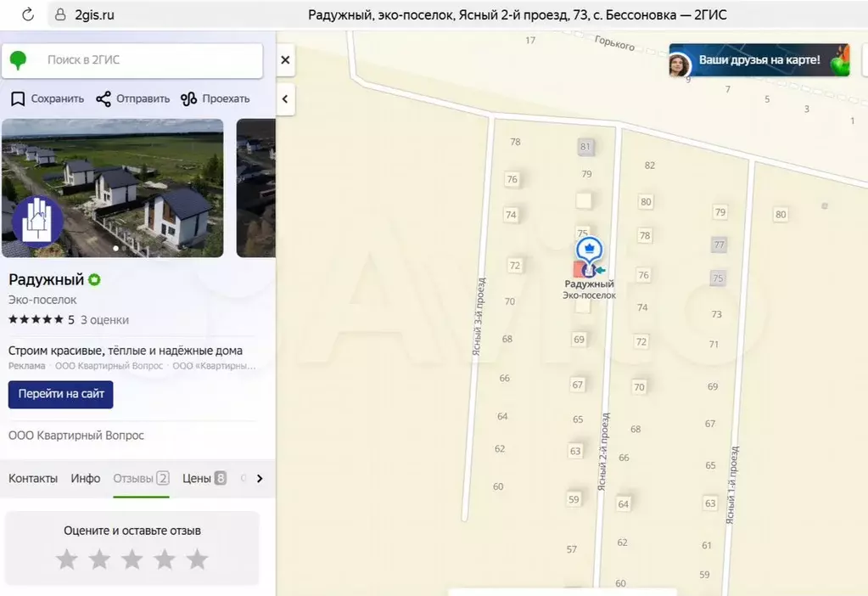This screenshot has width=868, height=596.
Task: Focus the Поиск в 2ГИС search field
Action: click(132, 59)
